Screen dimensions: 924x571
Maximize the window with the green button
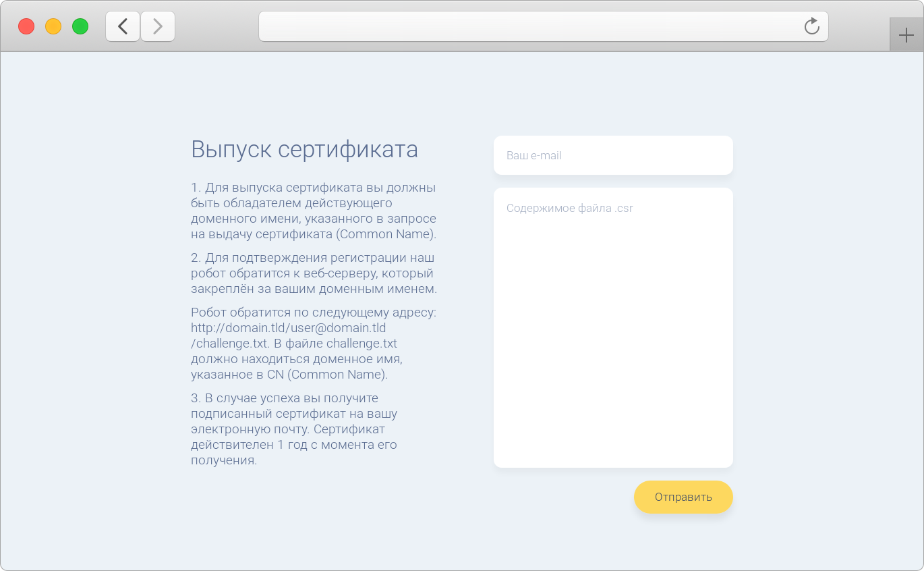80,26
